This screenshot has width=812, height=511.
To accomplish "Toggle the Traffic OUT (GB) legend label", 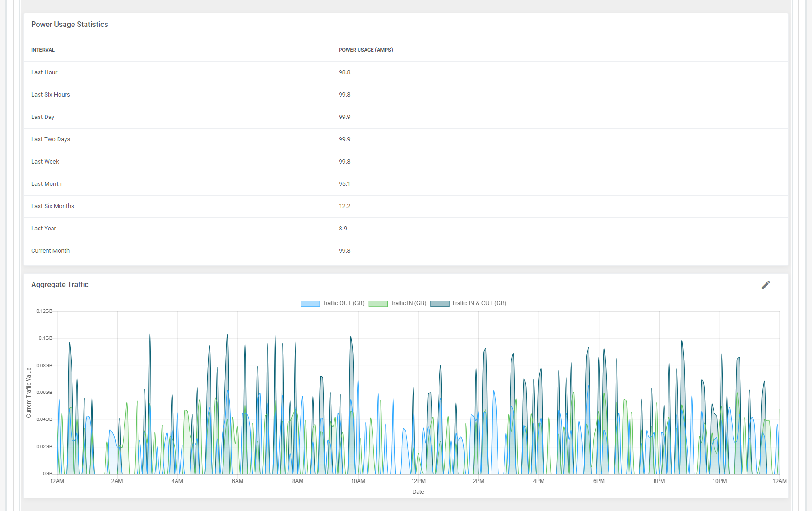I will 343,303.
